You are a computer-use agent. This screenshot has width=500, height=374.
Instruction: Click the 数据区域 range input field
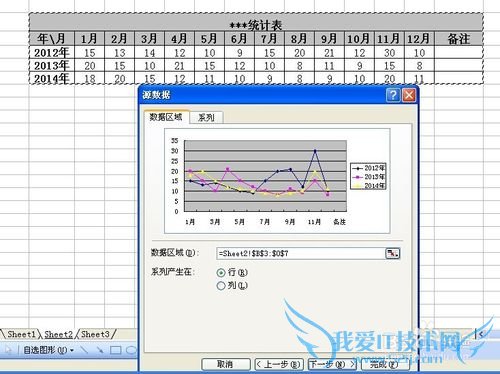point(301,253)
